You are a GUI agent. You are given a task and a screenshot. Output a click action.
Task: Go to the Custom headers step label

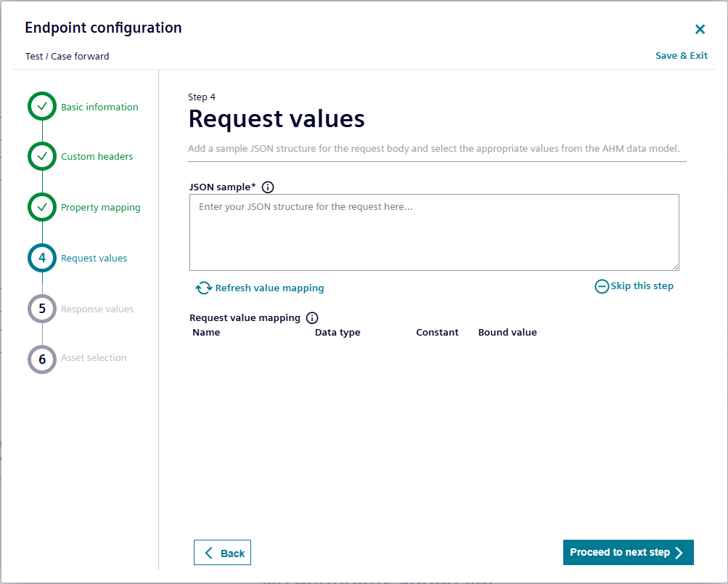(x=97, y=157)
